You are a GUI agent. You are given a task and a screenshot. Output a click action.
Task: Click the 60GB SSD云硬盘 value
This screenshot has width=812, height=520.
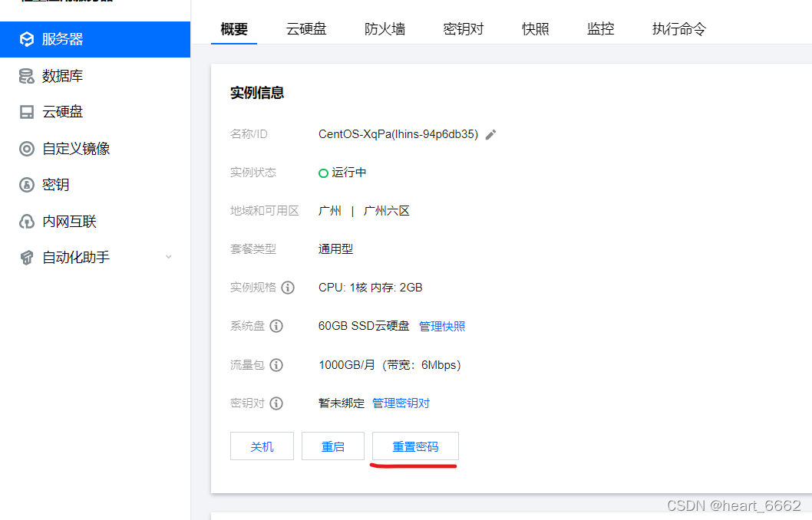coord(364,326)
